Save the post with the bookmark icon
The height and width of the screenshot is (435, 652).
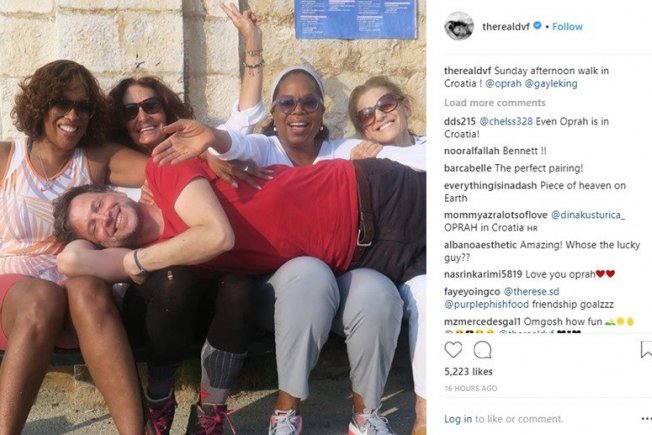[646, 350]
